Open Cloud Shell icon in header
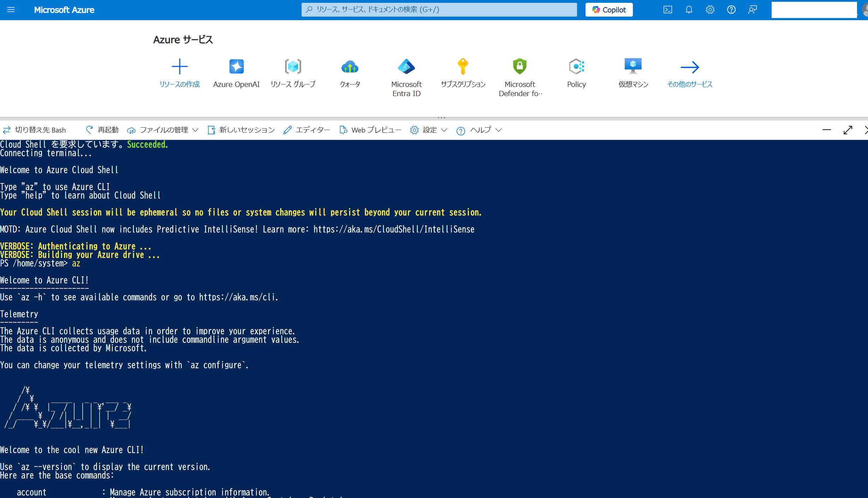 (667, 10)
